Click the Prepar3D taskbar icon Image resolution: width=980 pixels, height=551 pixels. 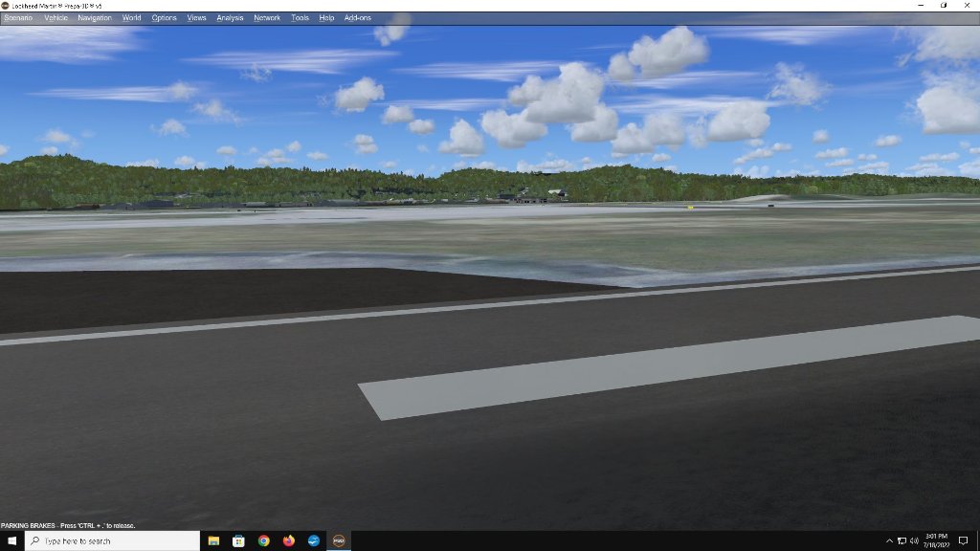click(x=338, y=540)
